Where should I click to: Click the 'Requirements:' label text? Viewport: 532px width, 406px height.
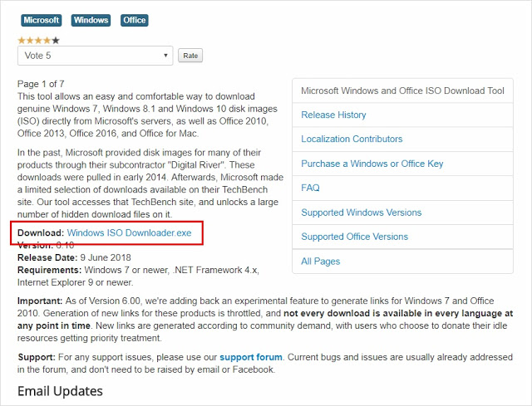coord(50,270)
